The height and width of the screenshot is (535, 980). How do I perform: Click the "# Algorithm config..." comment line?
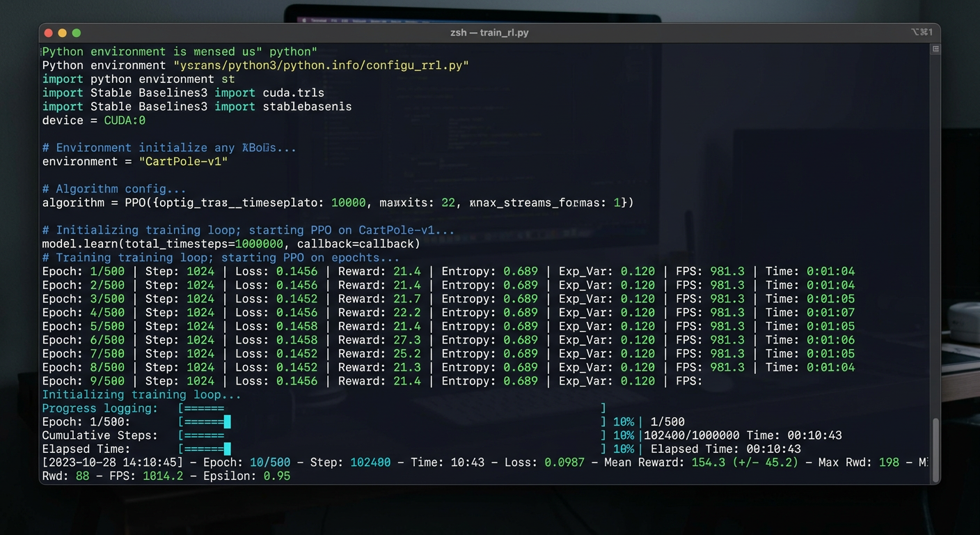[114, 189]
